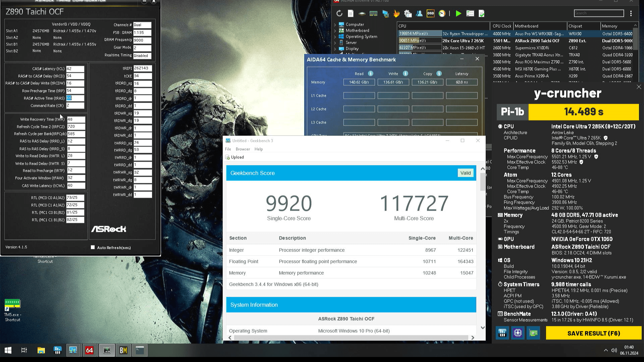Open the Geekbench Help menu
Image resolution: width=644 pixels, height=362 pixels.
tap(258, 149)
